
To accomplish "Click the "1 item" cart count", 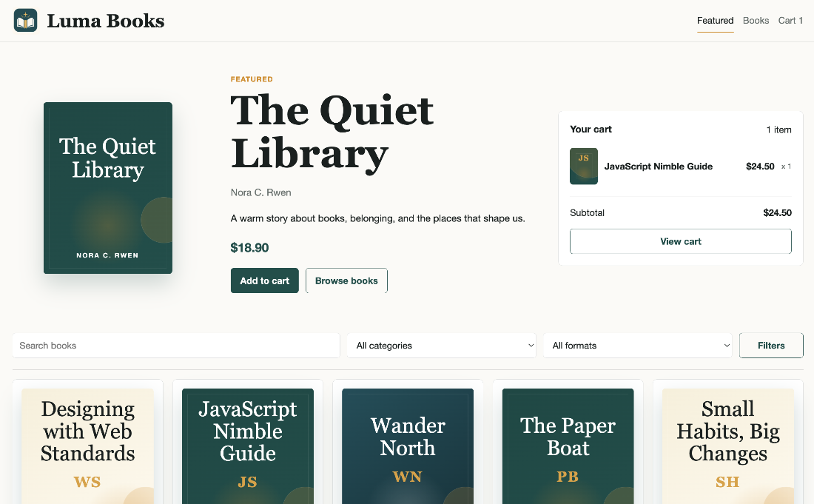I will (778, 130).
